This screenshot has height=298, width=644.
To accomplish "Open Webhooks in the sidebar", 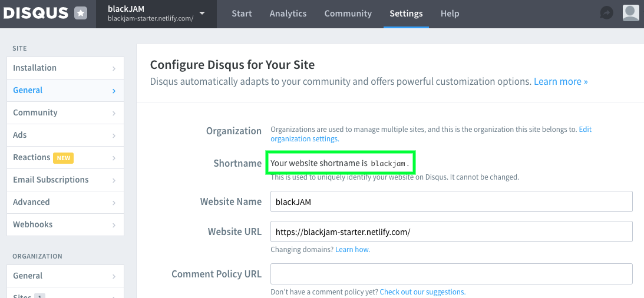I will click(65, 224).
